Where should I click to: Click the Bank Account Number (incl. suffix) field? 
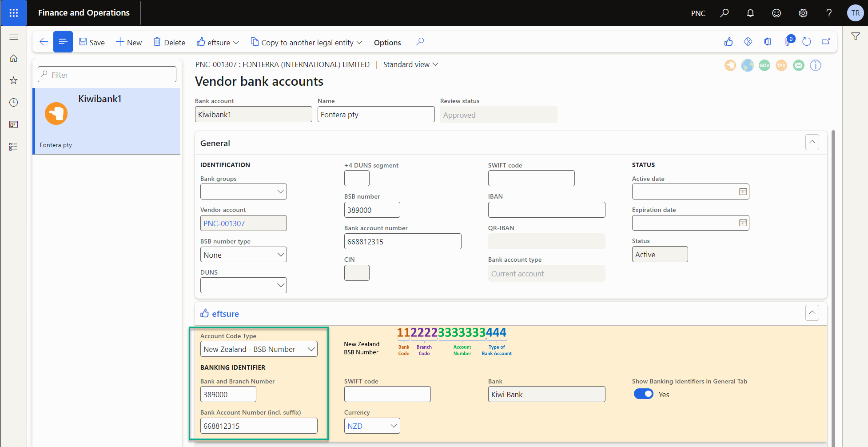tap(259, 426)
